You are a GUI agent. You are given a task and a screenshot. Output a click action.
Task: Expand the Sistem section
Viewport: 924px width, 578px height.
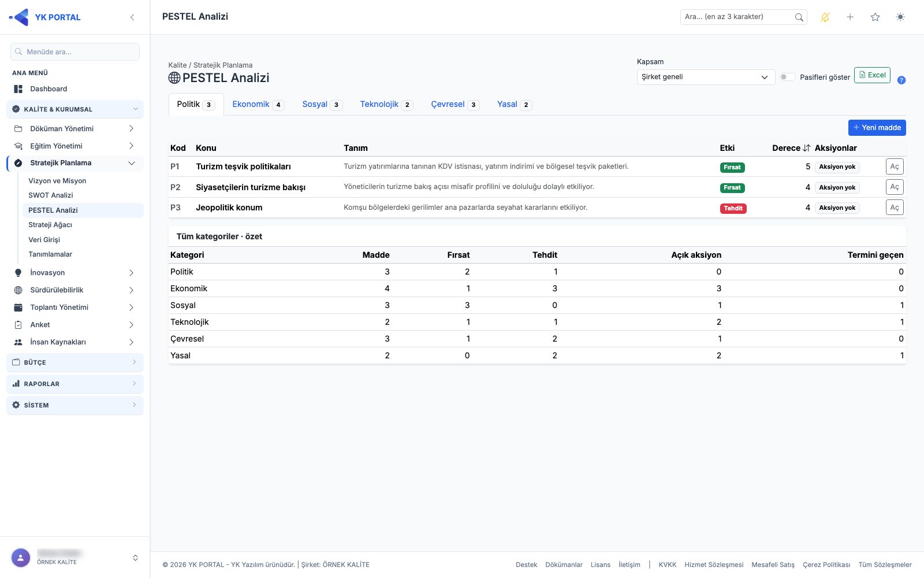tap(75, 405)
